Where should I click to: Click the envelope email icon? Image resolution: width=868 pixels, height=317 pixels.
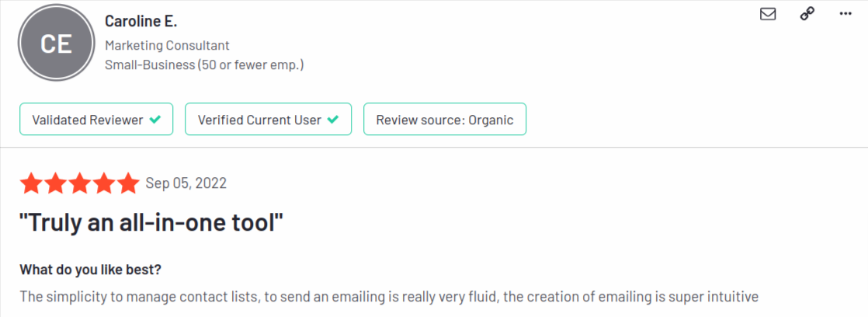[768, 14]
